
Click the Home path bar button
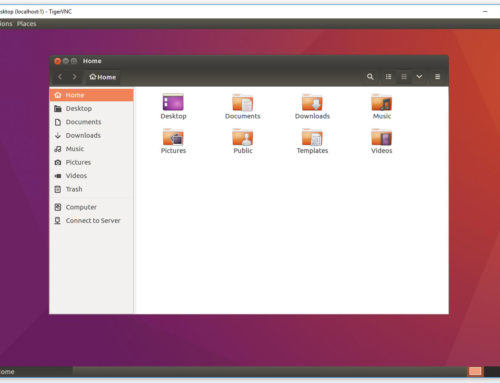[102, 77]
